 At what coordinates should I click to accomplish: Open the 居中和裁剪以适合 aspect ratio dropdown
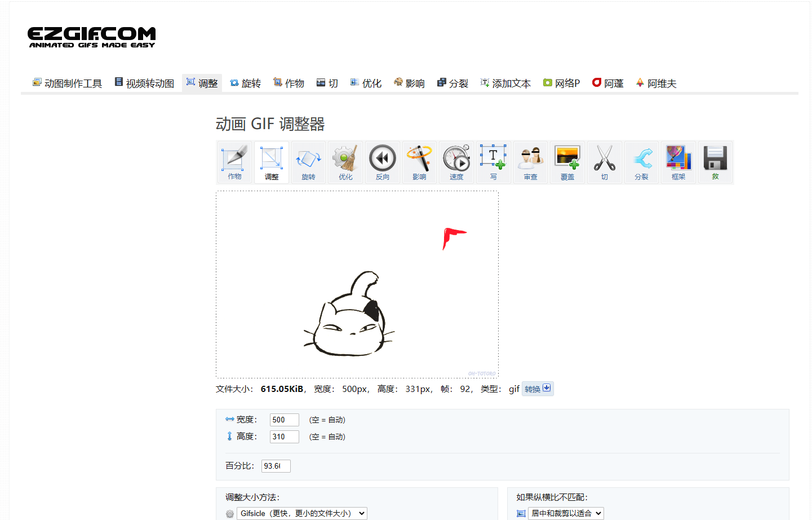click(566, 513)
